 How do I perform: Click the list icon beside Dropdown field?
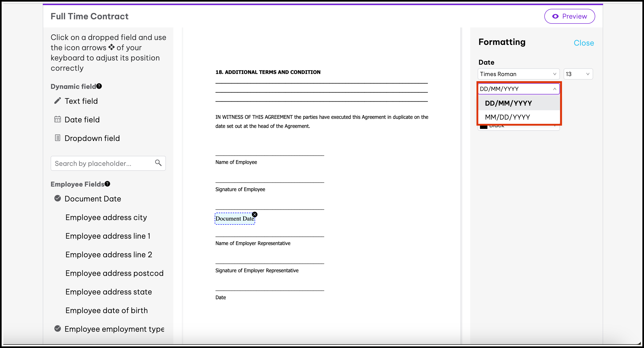(x=58, y=138)
